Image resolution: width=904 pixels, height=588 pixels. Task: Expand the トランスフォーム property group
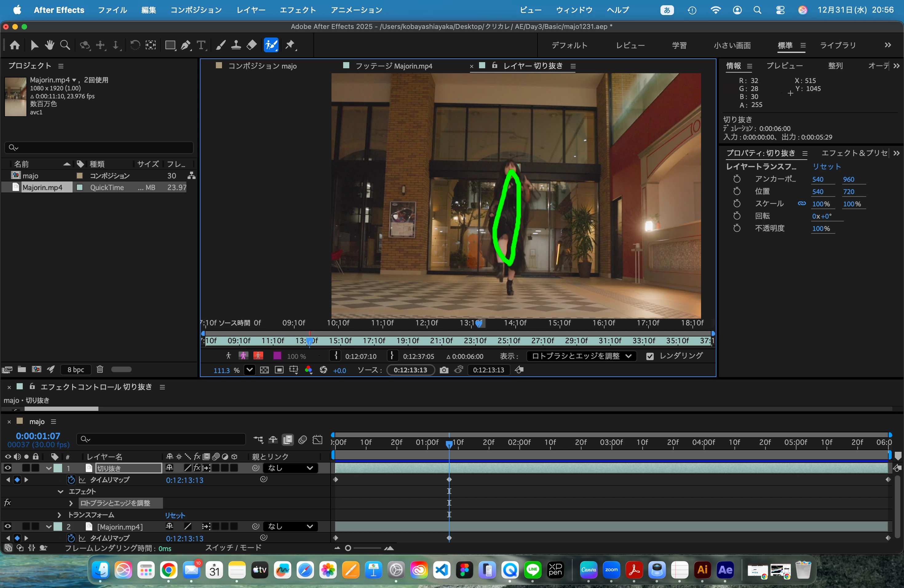59,515
